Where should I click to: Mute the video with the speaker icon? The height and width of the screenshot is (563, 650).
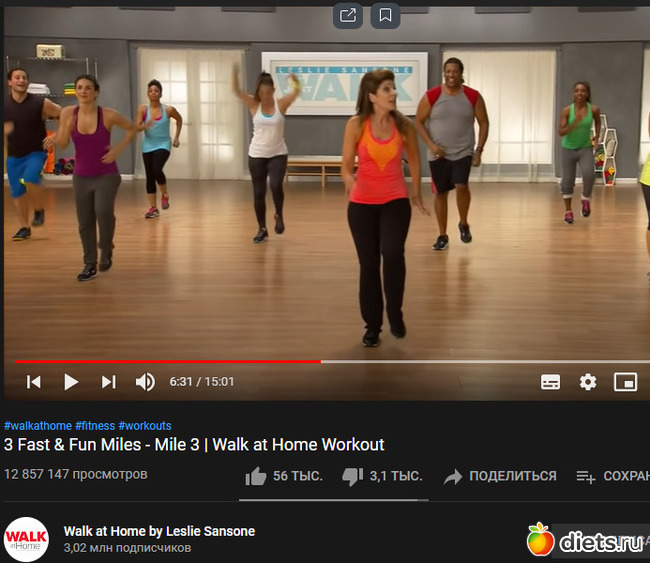(145, 382)
